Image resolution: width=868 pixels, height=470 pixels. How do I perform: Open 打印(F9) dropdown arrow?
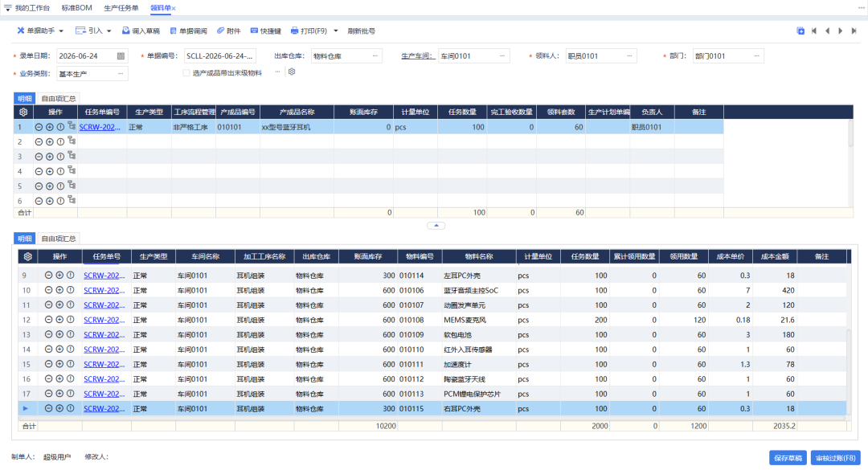tap(335, 31)
